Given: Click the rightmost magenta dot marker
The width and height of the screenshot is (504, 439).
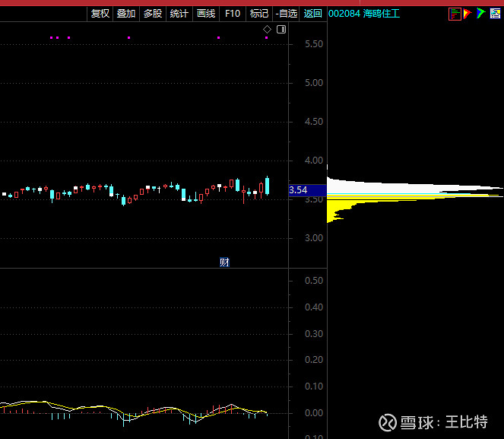Looking at the screenshot, I should click(267, 38).
